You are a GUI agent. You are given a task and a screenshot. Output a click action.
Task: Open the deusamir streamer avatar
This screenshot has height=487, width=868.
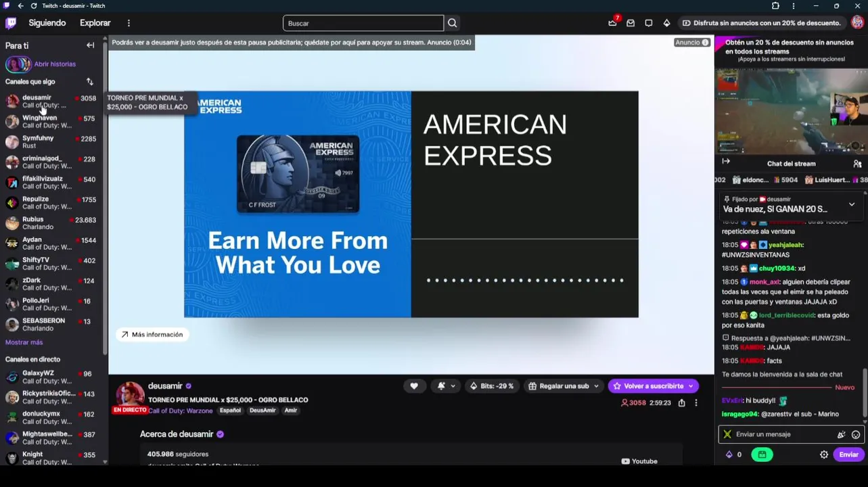pyautogui.click(x=130, y=394)
